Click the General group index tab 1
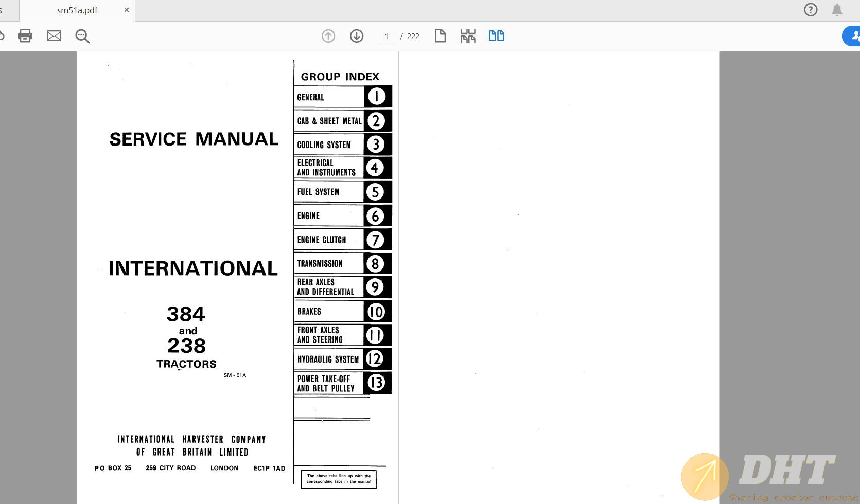The height and width of the screenshot is (504, 860). point(343,97)
